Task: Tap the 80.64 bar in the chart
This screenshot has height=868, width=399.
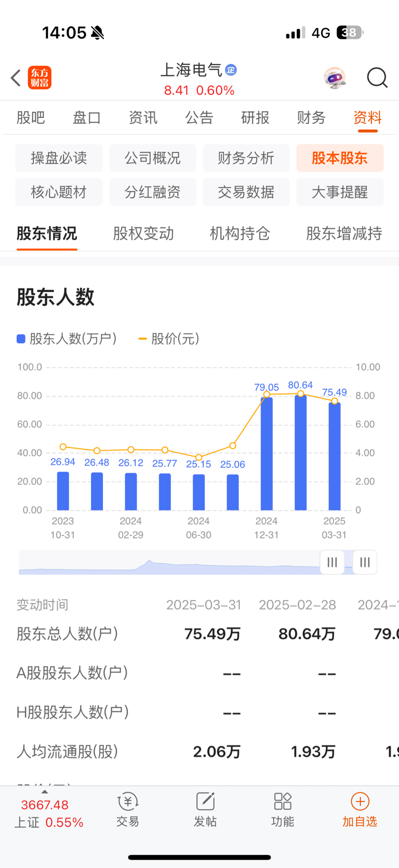Action: (300, 452)
